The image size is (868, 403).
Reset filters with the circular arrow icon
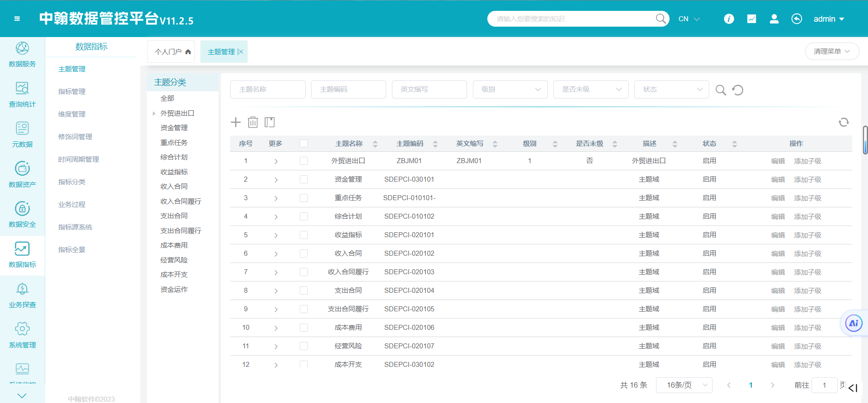pos(738,90)
